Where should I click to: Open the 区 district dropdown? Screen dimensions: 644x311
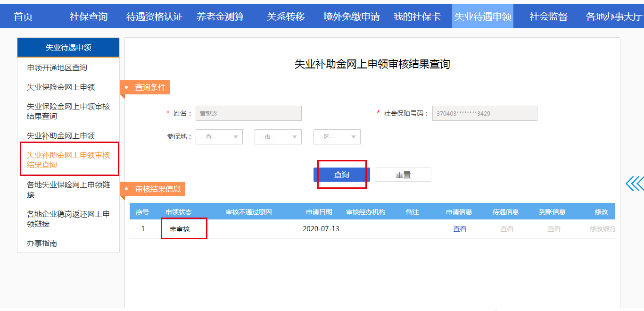[337, 137]
